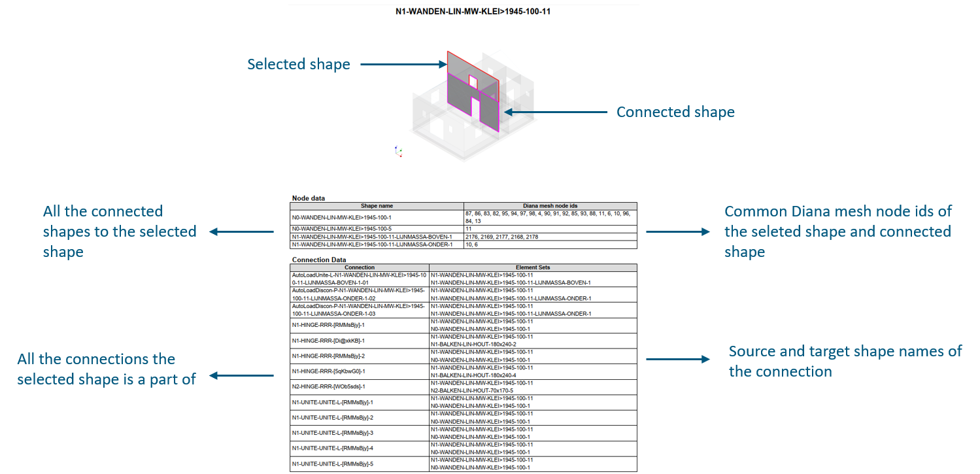The image size is (980, 474).
Task: Click Element Sets cell of N1-UNITE-UNITE-L-[RMMsBjy]-1 row
Action: 533,402
